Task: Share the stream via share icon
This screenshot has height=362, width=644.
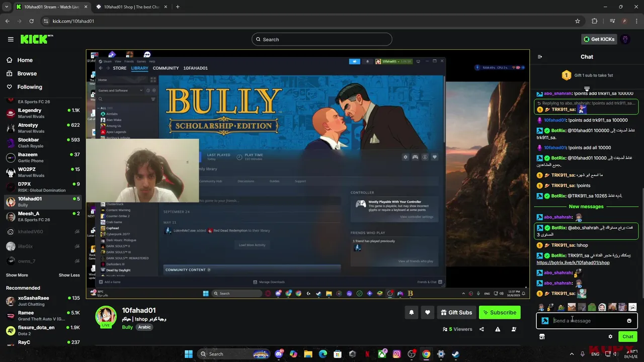Action: click(481, 329)
